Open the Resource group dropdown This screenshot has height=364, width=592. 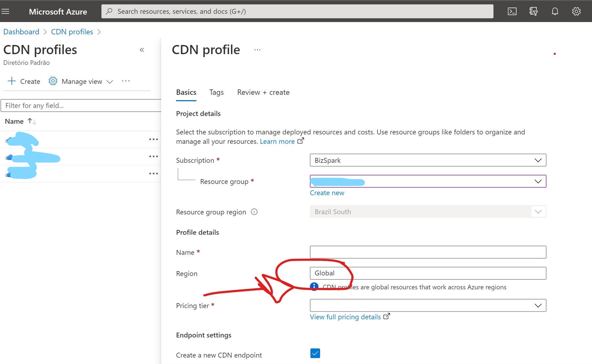point(428,181)
